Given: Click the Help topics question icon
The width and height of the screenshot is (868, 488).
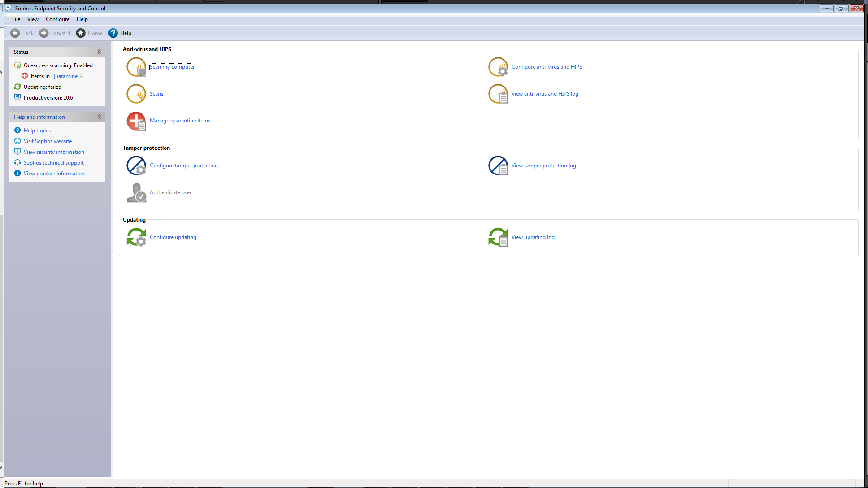Looking at the screenshot, I should (17, 131).
